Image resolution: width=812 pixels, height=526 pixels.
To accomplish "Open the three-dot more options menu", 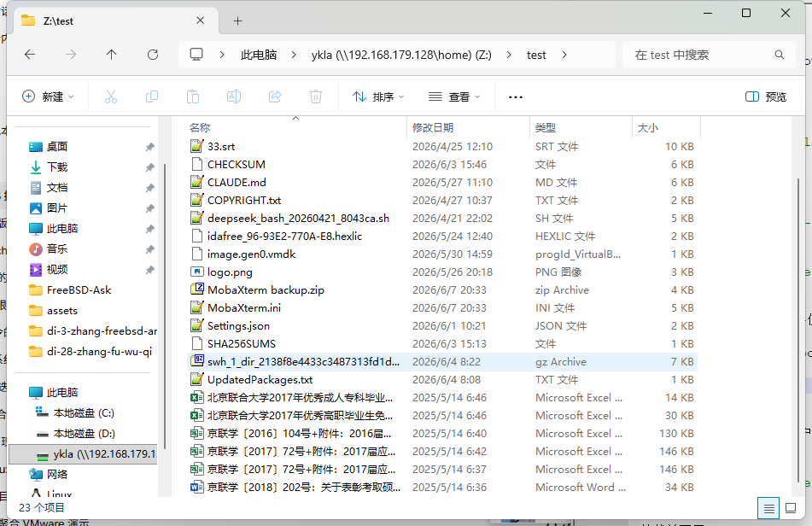I will pos(515,96).
